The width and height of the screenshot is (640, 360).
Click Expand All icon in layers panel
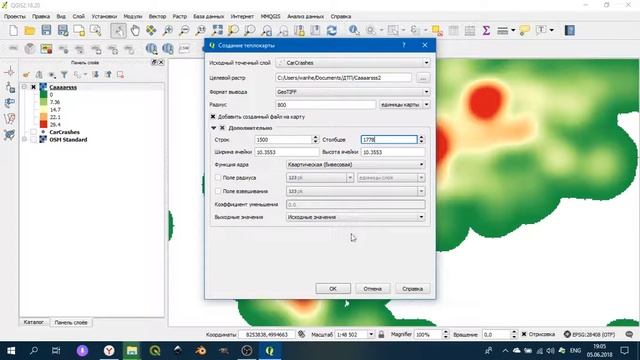point(96,75)
